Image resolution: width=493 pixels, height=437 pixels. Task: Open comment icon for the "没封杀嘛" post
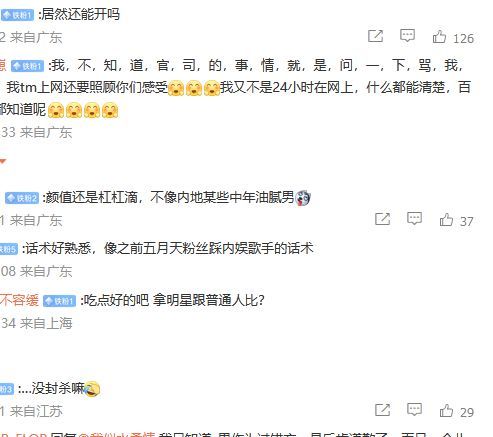pyautogui.click(x=414, y=410)
